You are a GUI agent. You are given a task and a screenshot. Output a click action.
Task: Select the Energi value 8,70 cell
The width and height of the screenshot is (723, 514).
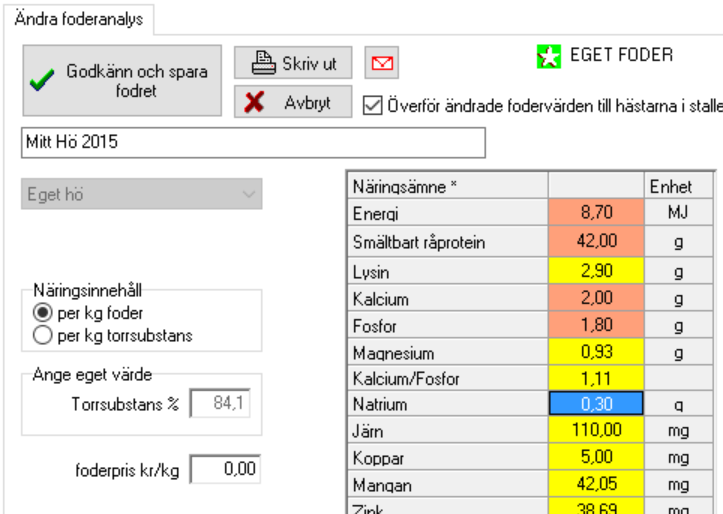(x=596, y=212)
